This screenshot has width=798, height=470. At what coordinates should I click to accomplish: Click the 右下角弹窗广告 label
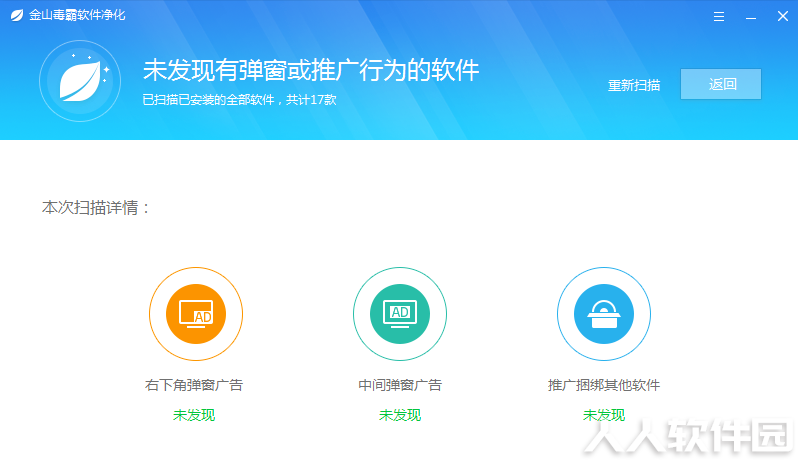coord(194,385)
